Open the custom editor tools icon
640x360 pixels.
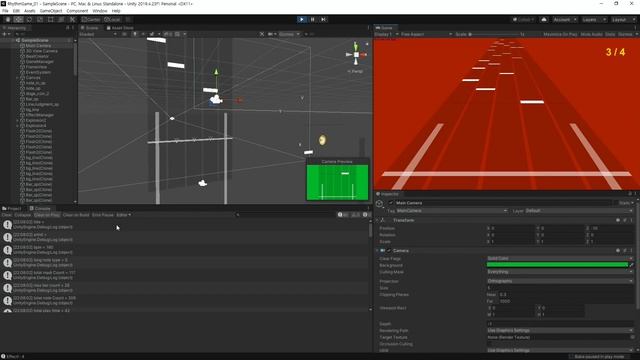(x=72, y=19)
